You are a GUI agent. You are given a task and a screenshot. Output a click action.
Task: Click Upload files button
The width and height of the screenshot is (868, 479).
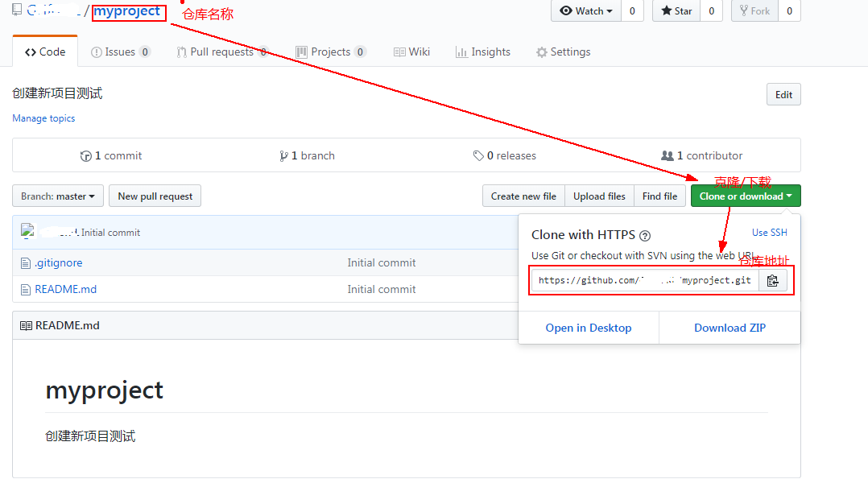pos(599,196)
